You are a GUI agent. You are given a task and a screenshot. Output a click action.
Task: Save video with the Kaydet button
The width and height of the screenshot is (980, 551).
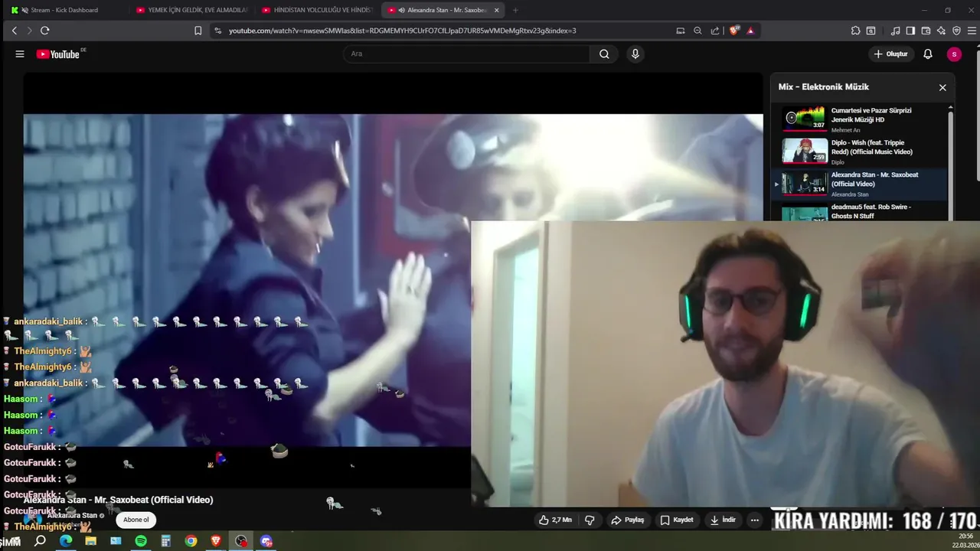point(677,520)
